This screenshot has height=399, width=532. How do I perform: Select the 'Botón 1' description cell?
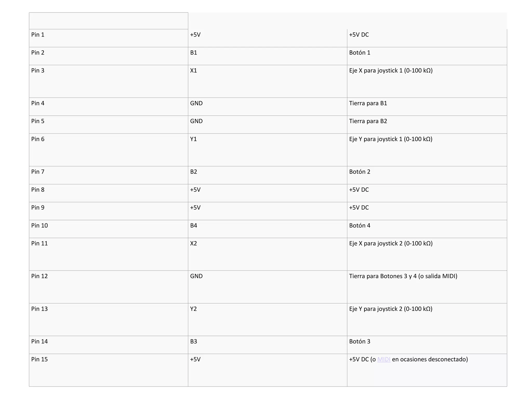(x=360, y=53)
